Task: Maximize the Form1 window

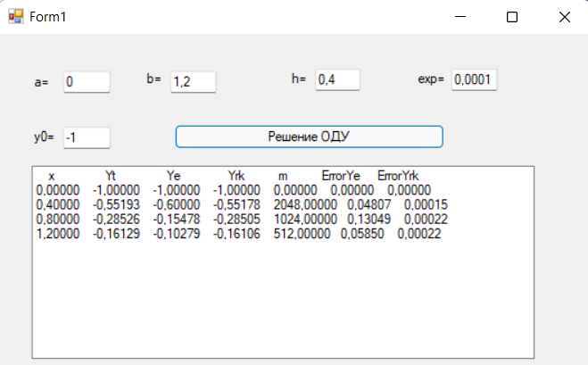Action: 512,17
